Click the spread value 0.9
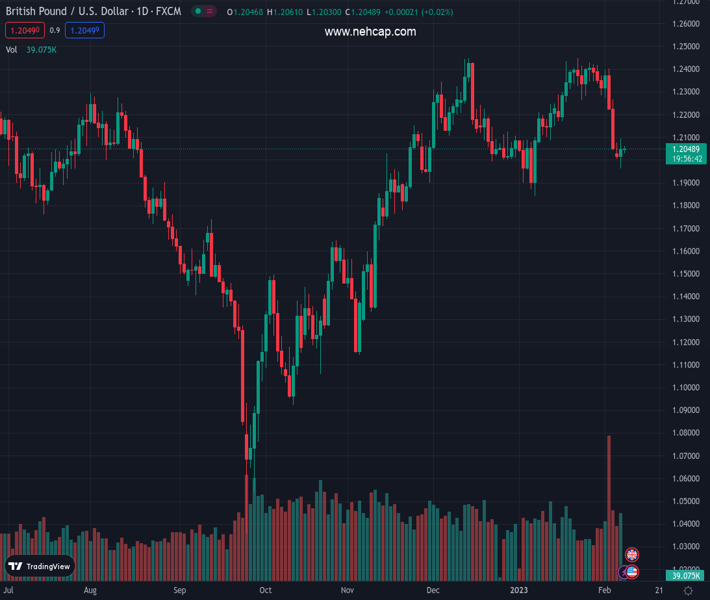 [x=55, y=31]
